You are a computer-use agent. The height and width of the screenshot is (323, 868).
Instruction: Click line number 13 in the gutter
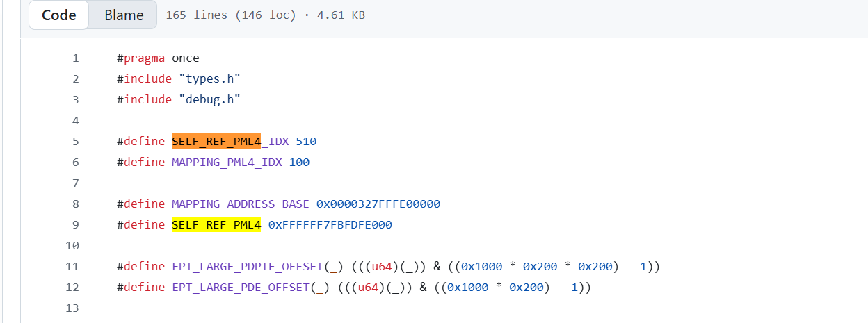72,308
